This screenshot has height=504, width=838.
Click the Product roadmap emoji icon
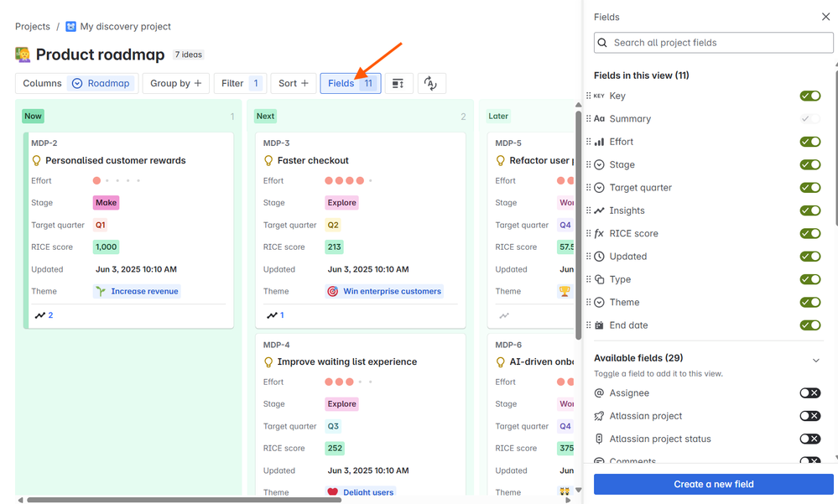click(23, 55)
